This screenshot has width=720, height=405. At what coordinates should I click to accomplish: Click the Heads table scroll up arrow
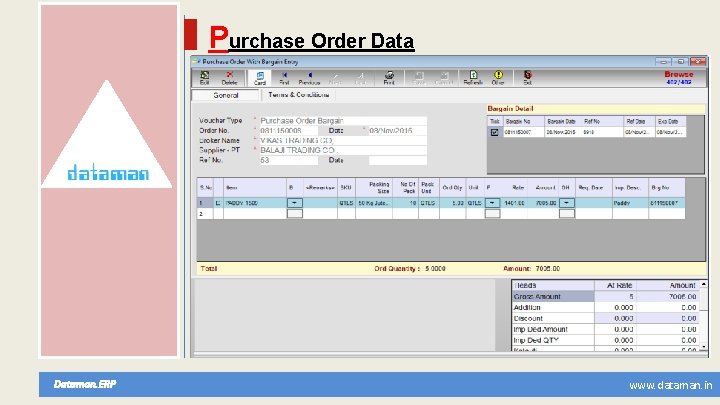[703, 285]
